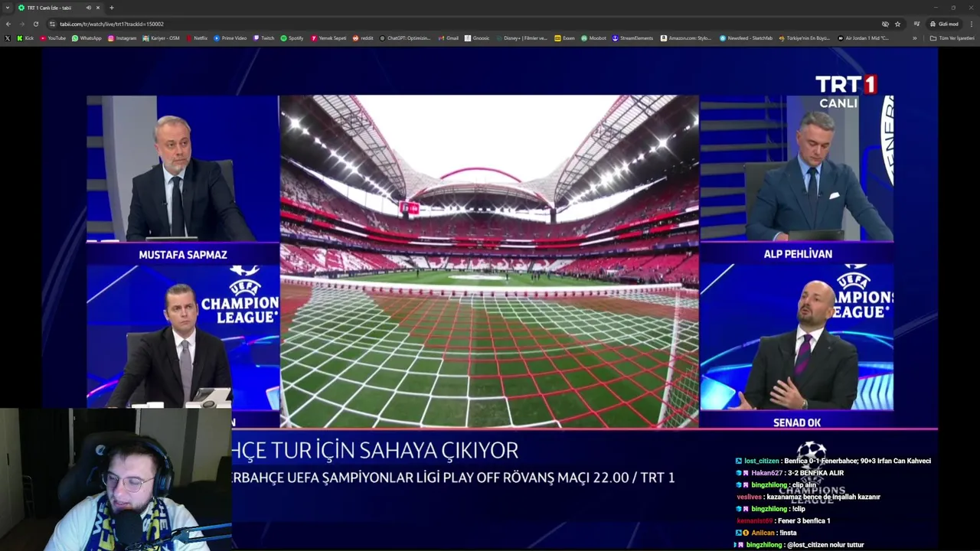Open the Tüm Yer İşaretleri folder
980x551 pixels.
(952, 38)
